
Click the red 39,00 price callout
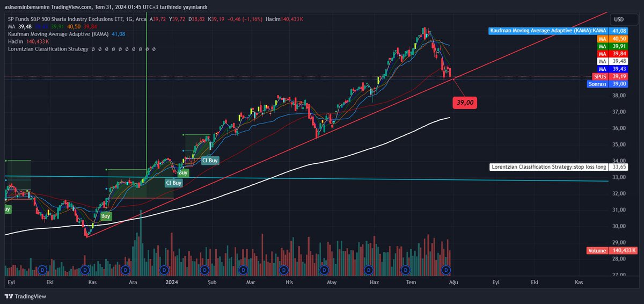[465, 103]
